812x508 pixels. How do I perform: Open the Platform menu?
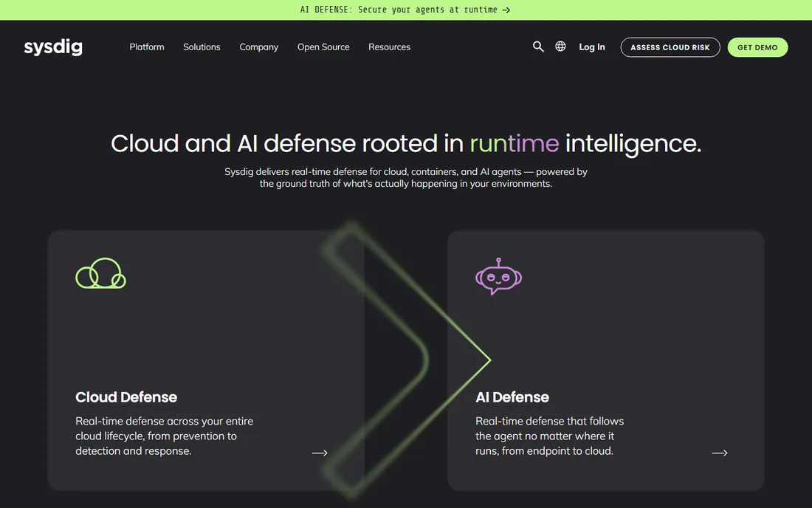pos(147,47)
